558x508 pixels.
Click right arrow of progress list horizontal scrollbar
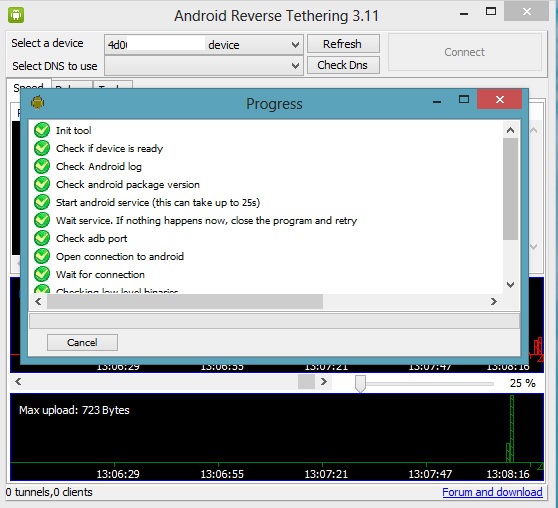coord(494,302)
